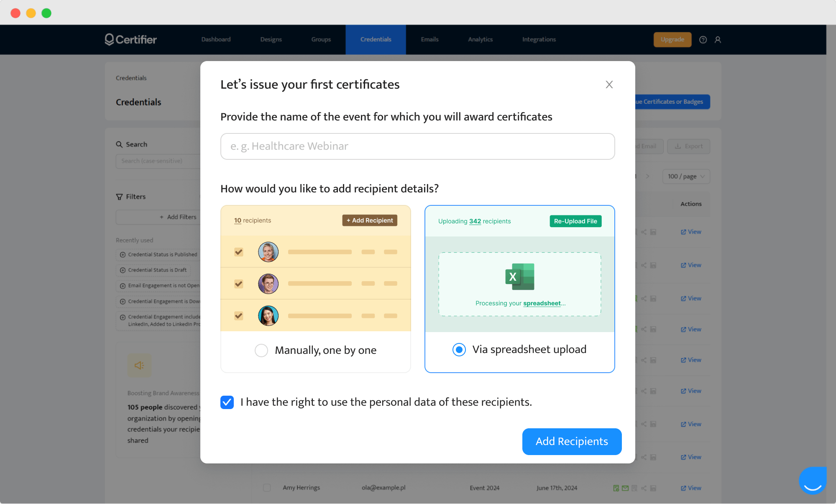
Task: Open the Integrations tab
Action: (x=539, y=39)
